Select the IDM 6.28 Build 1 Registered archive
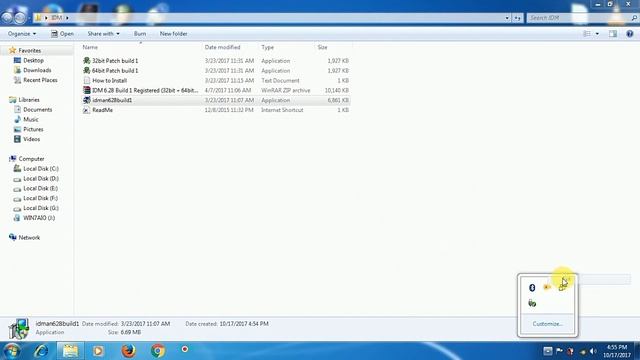Image resolution: width=640 pixels, height=360 pixels. [x=216, y=90]
